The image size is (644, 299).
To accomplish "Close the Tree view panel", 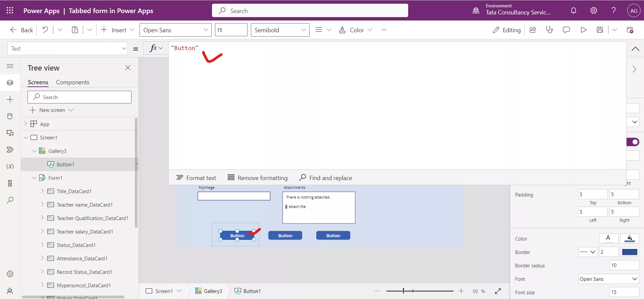I will pos(128,68).
